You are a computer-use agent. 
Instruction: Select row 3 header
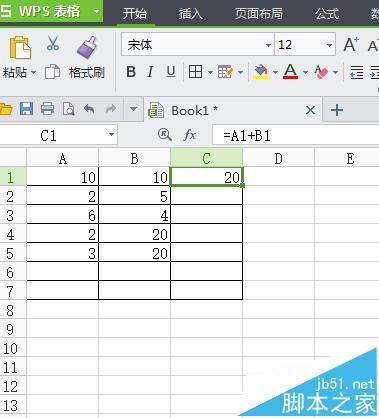tap(13, 215)
